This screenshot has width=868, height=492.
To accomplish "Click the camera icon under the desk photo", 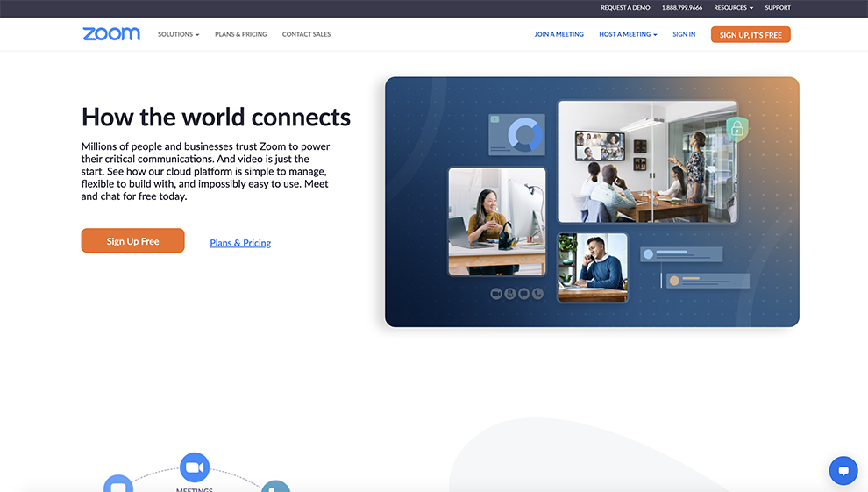I will [496, 294].
